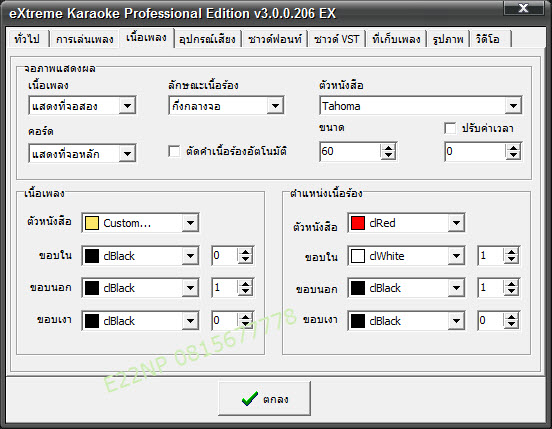The width and height of the screenshot is (552, 429).
Task: Tick the ปรับค่าเวลา checkbox
Action: [x=450, y=128]
